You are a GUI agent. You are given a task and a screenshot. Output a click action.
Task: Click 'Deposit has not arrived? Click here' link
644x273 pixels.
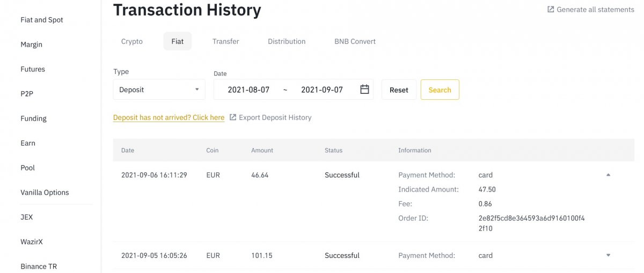[x=169, y=117]
